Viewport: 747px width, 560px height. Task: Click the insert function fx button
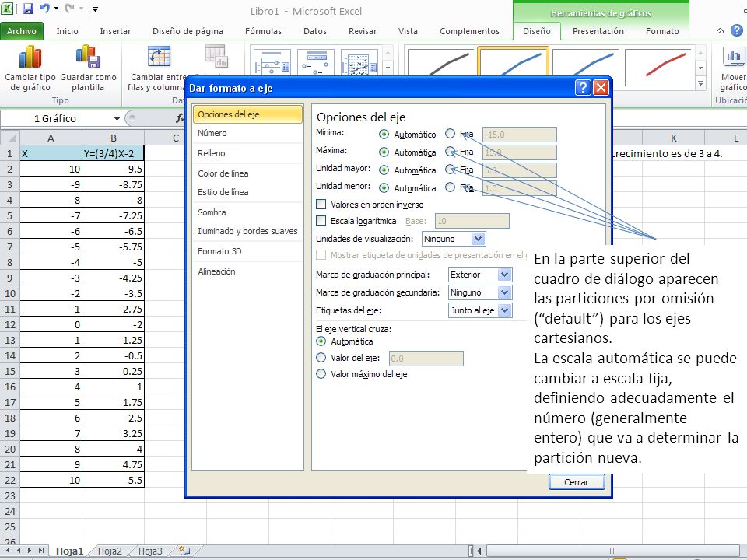(x=180, y=118)
